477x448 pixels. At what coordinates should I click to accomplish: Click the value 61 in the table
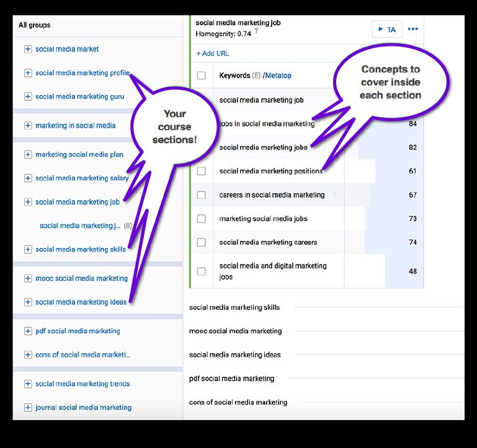(412, 171)
